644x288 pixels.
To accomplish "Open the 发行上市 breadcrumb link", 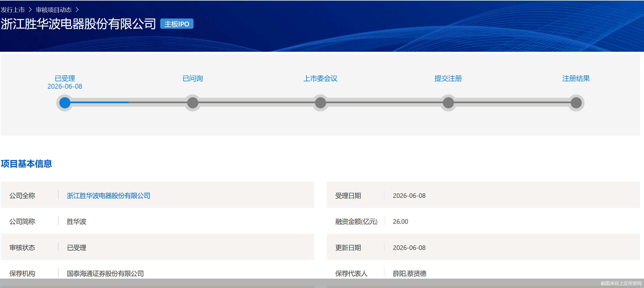I will tap(13, 10).
